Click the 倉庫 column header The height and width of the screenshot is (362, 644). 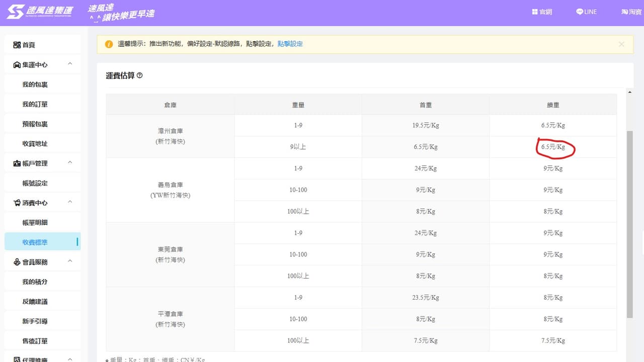pyautogui.click(x=171, y=105)
